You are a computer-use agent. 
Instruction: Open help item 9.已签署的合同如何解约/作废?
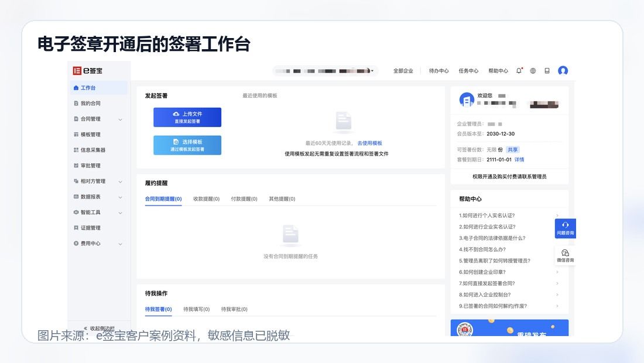point(493,306)
